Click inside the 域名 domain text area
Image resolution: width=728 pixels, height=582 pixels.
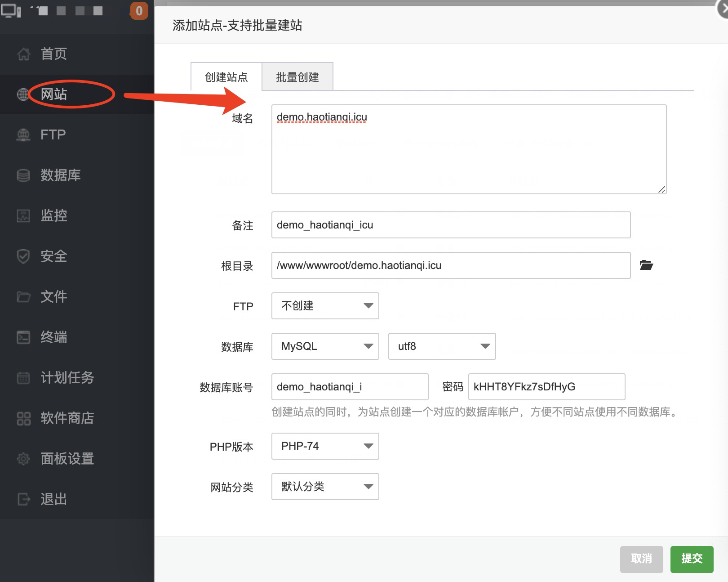click(x=467, y=148)
